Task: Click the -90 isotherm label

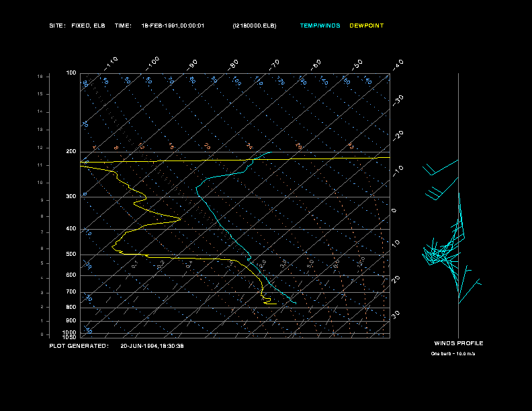Action: [x=192, y=65]
